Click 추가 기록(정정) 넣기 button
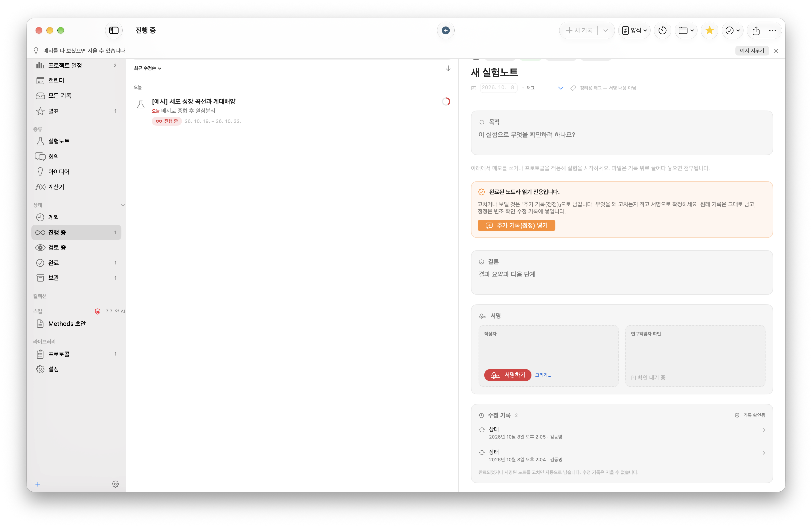Image resolution: width=812 pixels, height=527 pixels. 516,225
